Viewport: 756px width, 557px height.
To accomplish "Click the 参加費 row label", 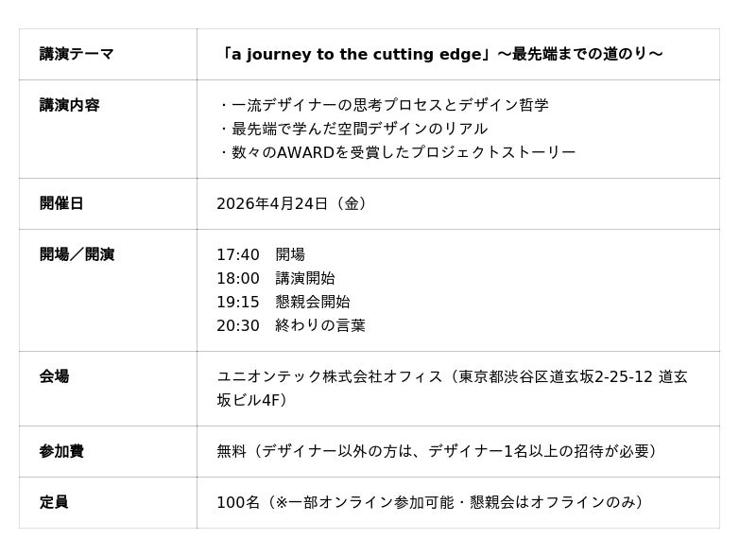I will tap(61, 451).
